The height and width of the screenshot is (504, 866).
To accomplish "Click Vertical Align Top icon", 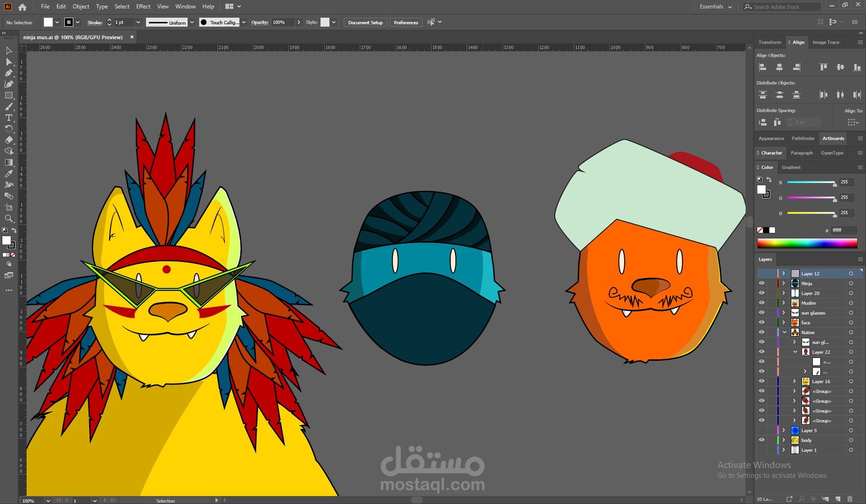I will point(824,67).
